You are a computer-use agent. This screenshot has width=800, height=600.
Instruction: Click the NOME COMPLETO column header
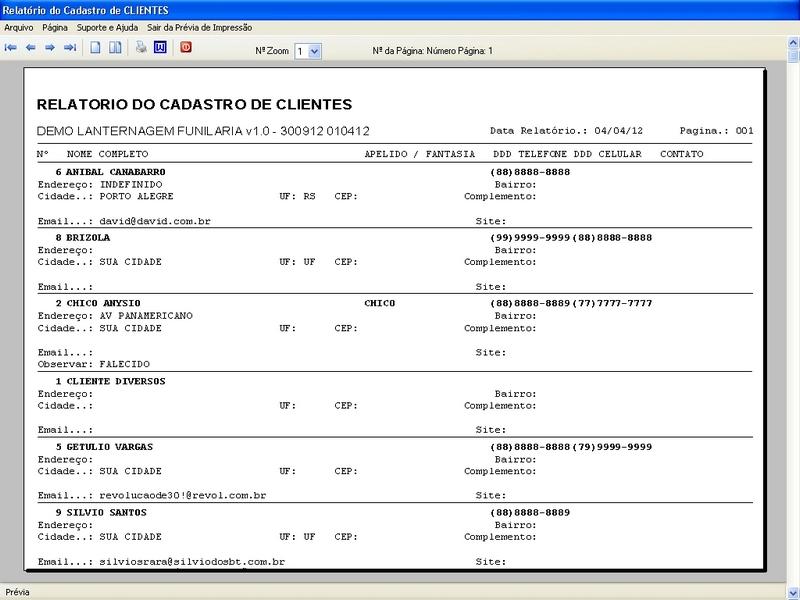click(108, 154)
